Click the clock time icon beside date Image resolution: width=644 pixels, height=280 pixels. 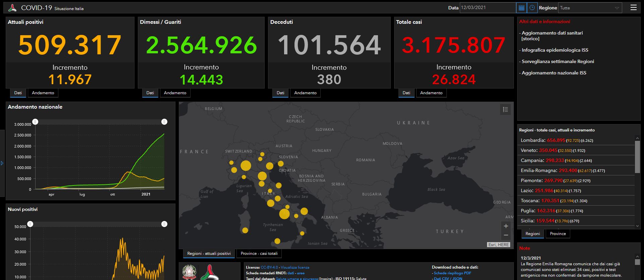532,8
